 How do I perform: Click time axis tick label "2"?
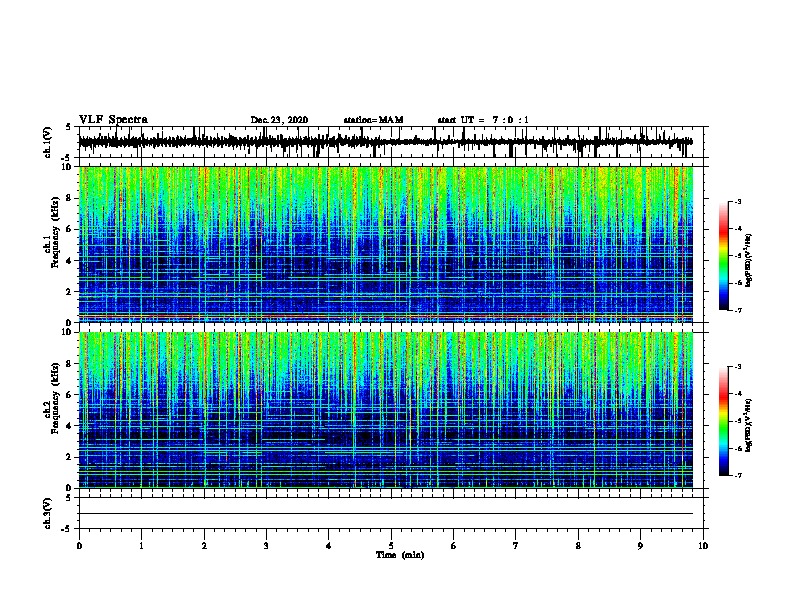(204, 545)
